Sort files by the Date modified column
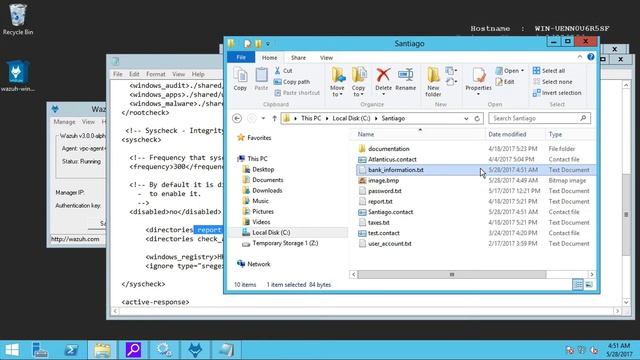 515,134
